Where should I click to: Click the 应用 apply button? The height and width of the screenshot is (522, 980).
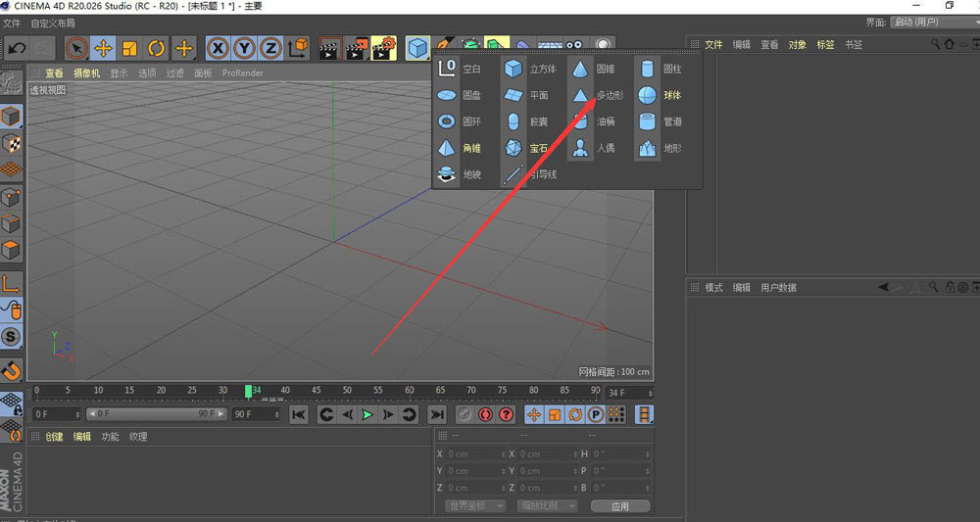pyautogui.click(x=620, y=505)
